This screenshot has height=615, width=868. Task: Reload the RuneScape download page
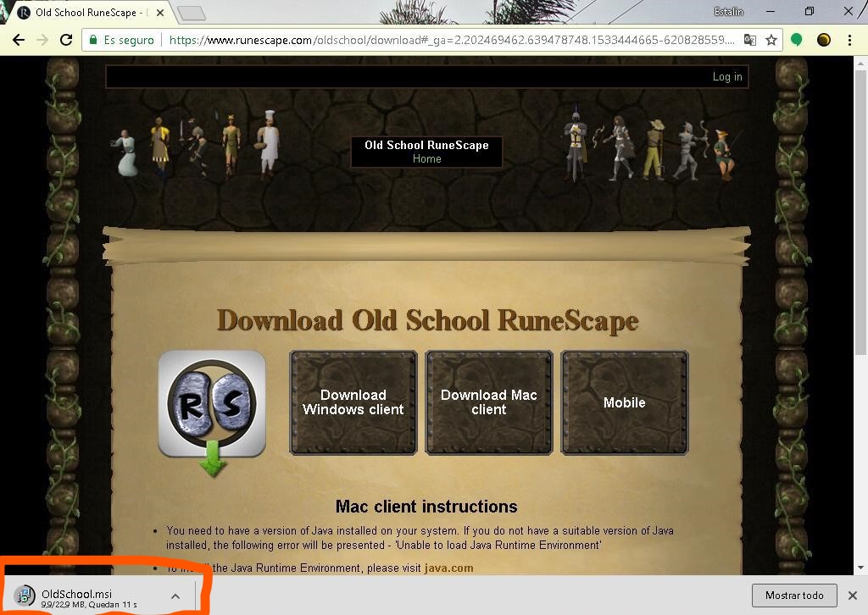[66, 40]
